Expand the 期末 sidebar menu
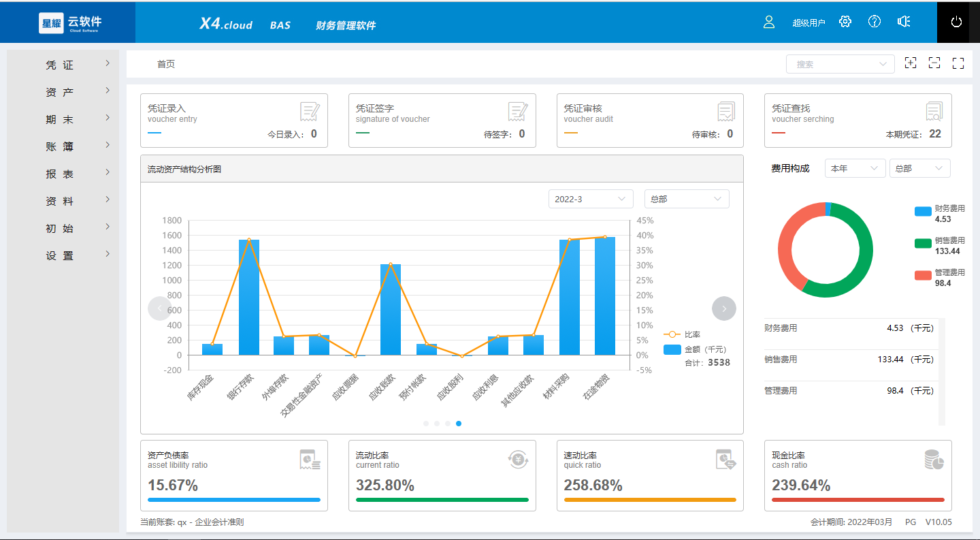This screenshot has height=540, width=980. click(x=63, y=119)
